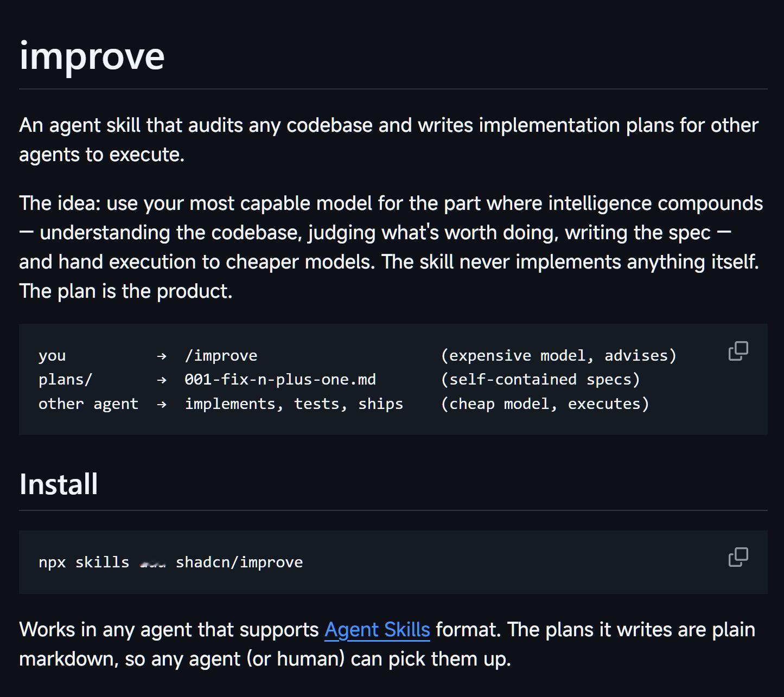
Task: Click the shadcn/improve package name
Action: click(x=239, y=562)
